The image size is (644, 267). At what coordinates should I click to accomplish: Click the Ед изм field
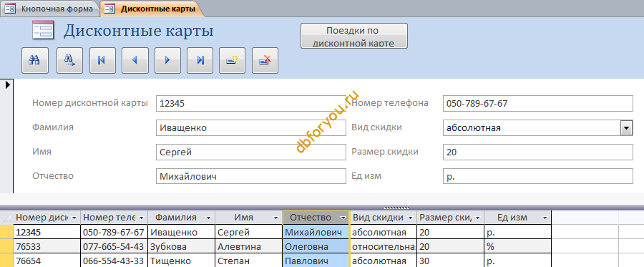click(538, 177)
